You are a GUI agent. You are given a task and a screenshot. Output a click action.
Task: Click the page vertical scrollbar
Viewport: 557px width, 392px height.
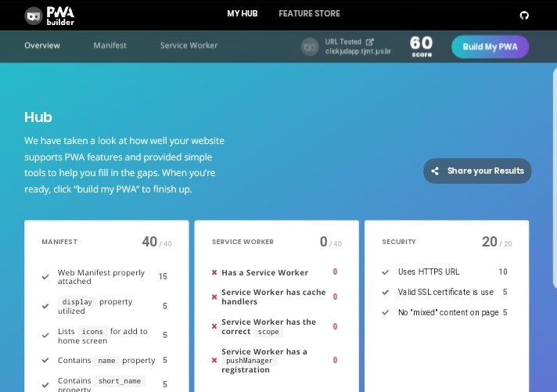[555, 178]
